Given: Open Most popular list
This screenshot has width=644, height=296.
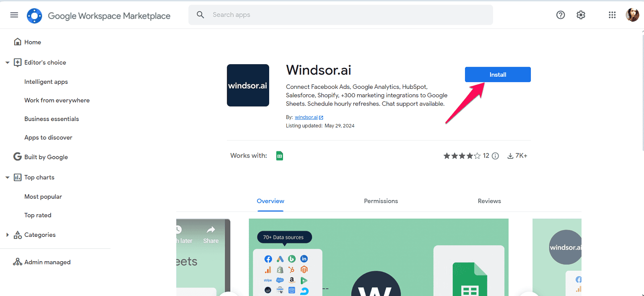Looking at the screenshot, I should (43, 197).
